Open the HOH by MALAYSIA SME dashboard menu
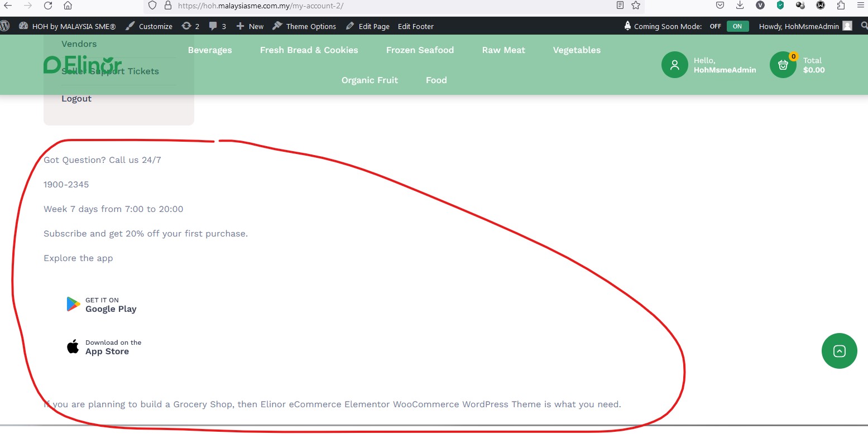868x434 pixels. 67,26
